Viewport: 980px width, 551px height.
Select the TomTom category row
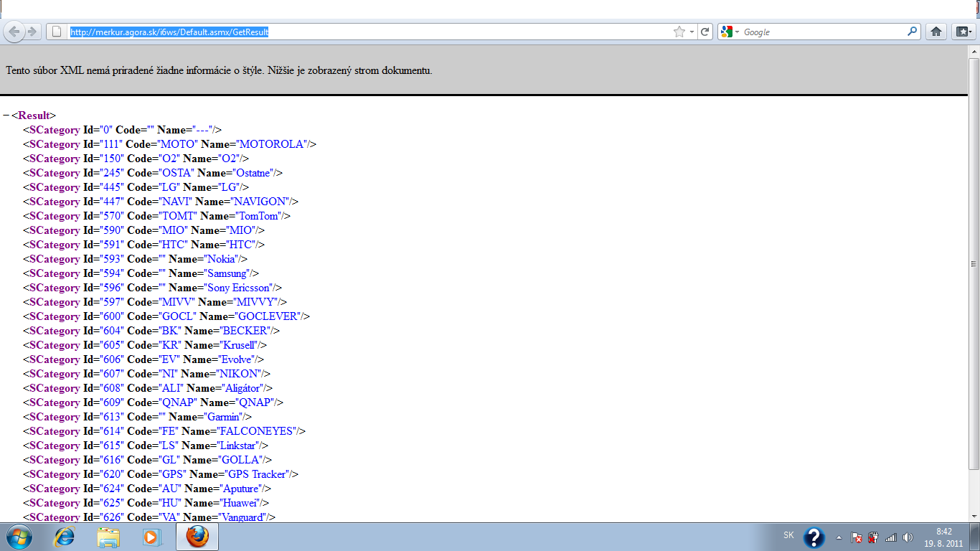[157, 216]
